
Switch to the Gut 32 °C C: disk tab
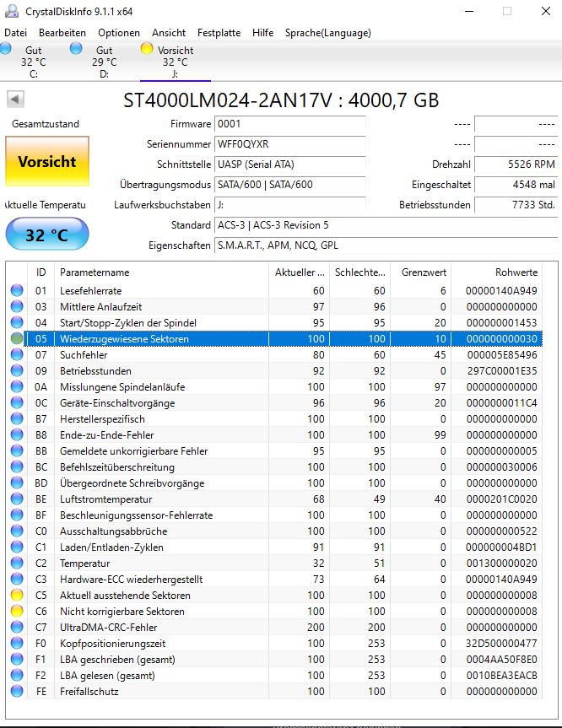click(34, 62)
